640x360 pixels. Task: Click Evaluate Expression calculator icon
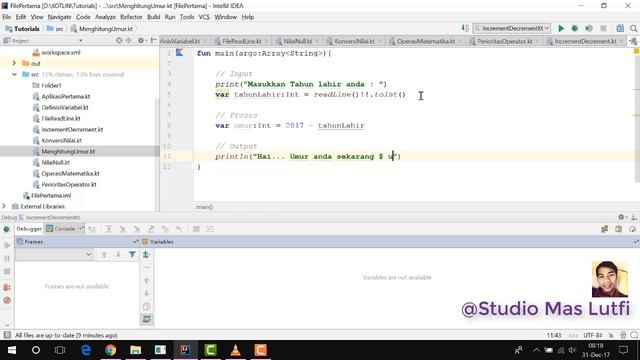point(196,229)
